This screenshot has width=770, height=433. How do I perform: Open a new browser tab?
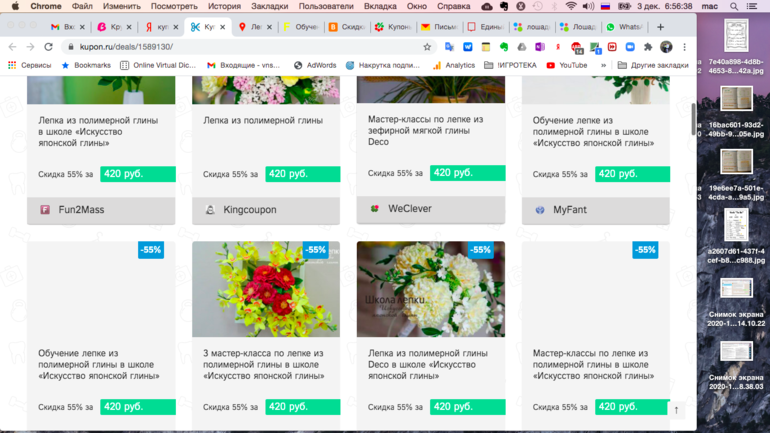[x=660, y=27]
